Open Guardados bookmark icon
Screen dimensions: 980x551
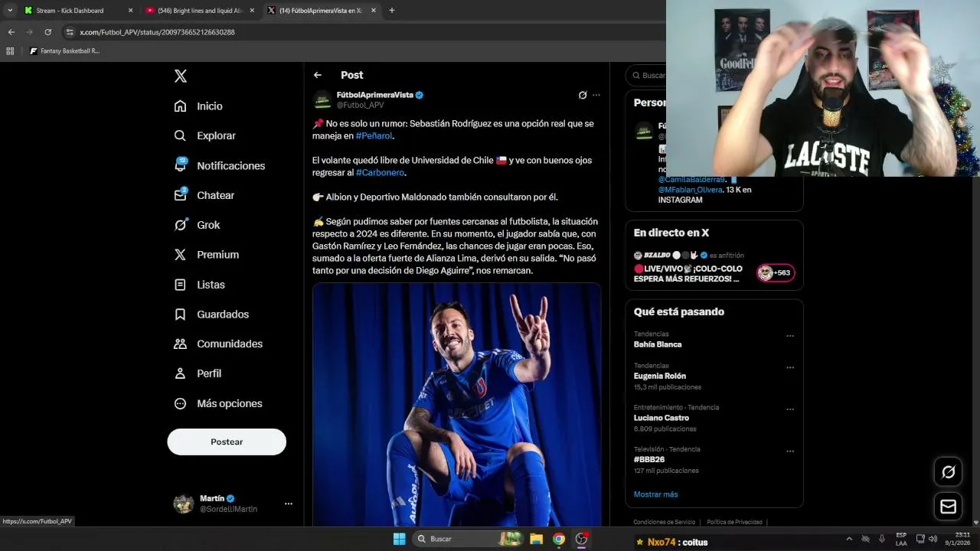tap(180, 314)
